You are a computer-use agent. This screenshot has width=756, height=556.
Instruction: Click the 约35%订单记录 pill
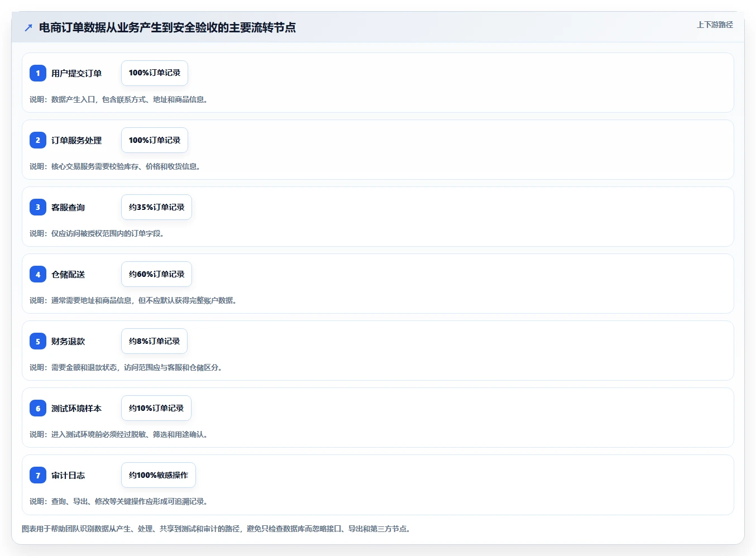tap(156, 207)
